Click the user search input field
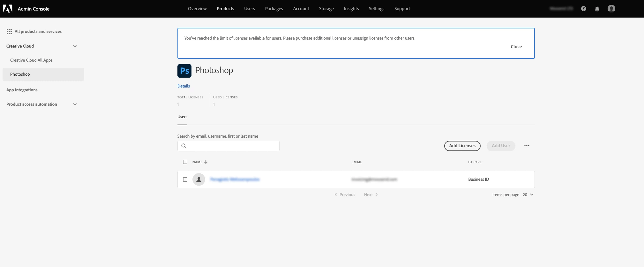Image resolution: width=644 pixels, height=267 pixels. (x=228, y=146)
